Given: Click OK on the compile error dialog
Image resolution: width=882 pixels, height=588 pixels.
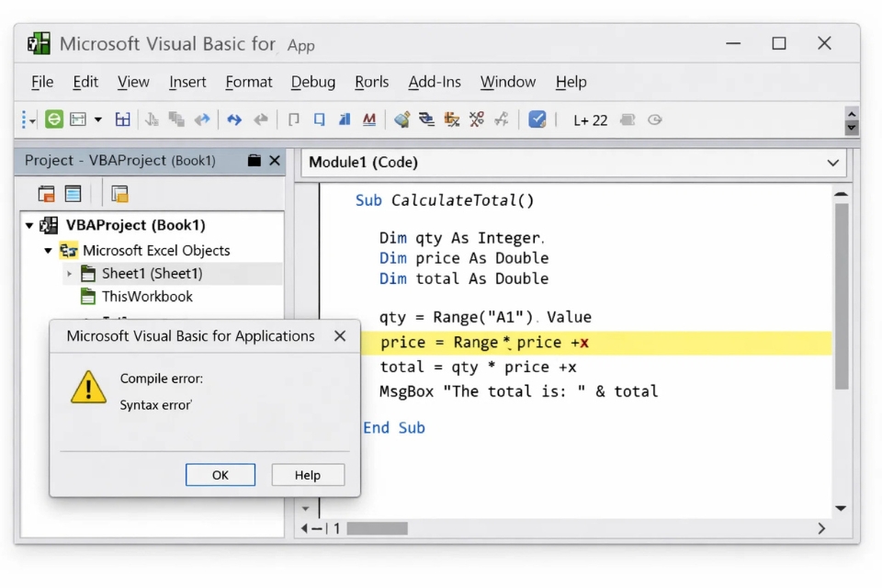Looking at the screenshot, I should (220, 474).
